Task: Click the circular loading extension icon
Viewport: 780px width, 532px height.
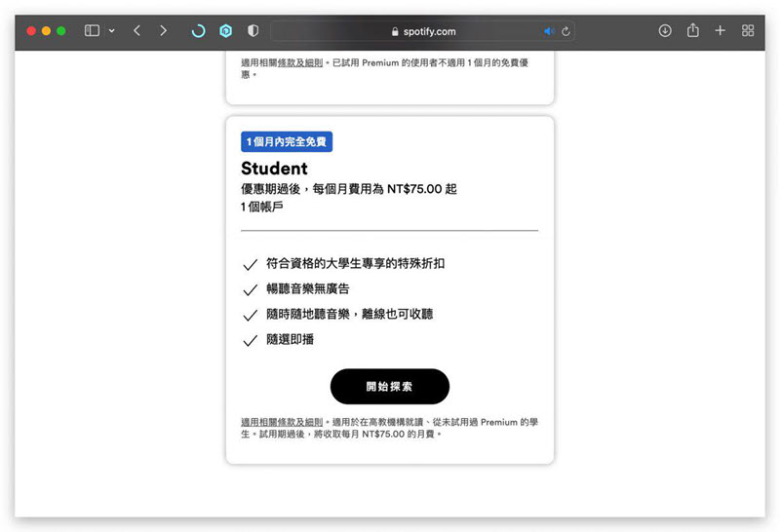Action: pyautogui.click(x=199, y=31)
